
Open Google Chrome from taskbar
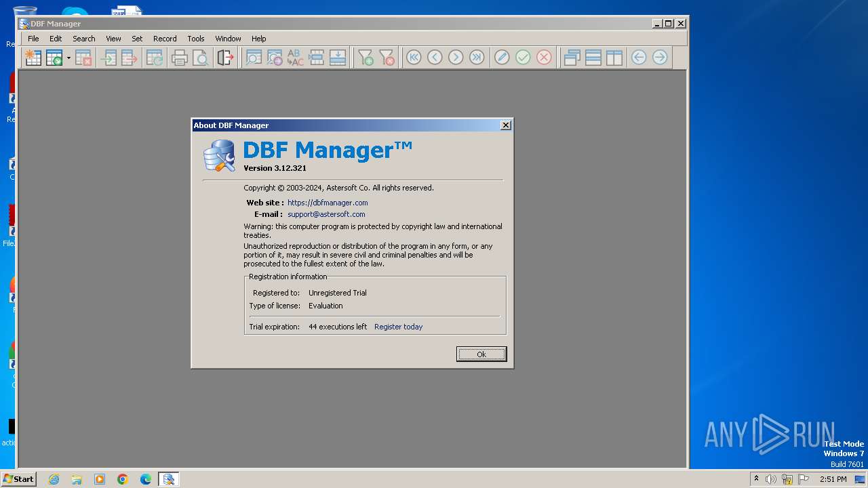click(x=123, y=479)
